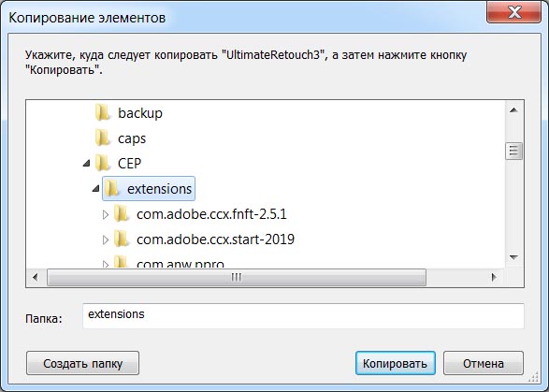Choose the com.adobe.ccx.start-2019 entry
549x392 pixels.
tap(215, 240)
